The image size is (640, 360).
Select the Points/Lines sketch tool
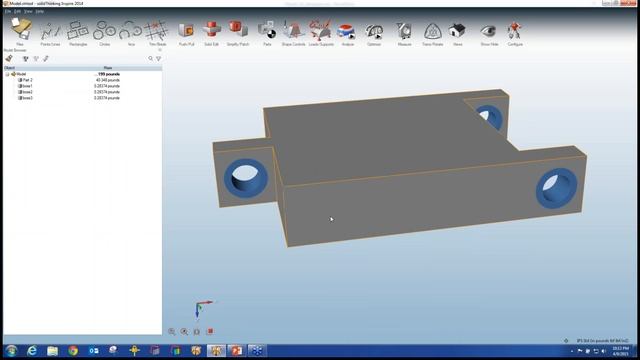pos(50,33)
